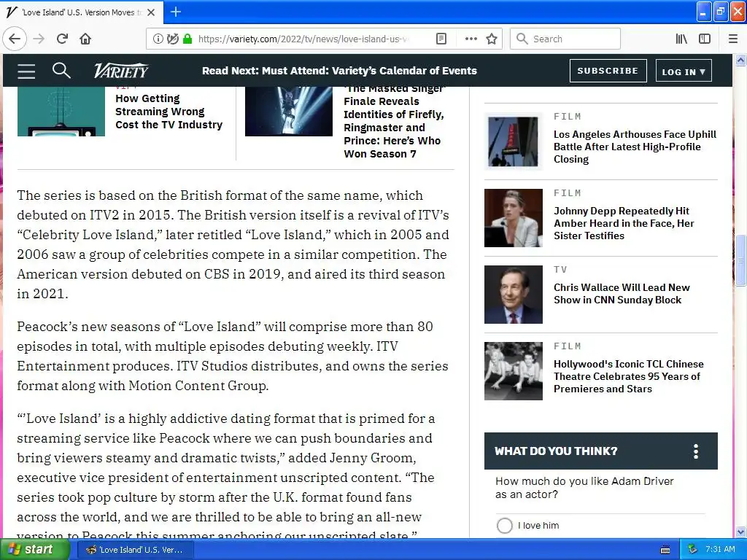Image resolution: width=747 pixels, height=560 pixels.
Task: Open tracking protection shield icon
Action: (x=172, y=39)
